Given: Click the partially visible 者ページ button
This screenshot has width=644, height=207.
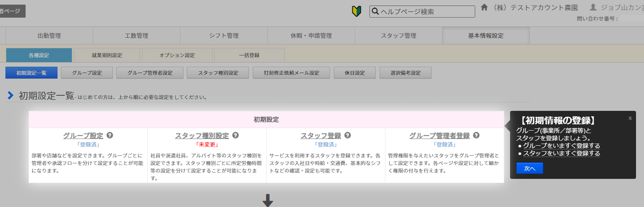Looking at the screenshot, I should [x=12, y=11].
